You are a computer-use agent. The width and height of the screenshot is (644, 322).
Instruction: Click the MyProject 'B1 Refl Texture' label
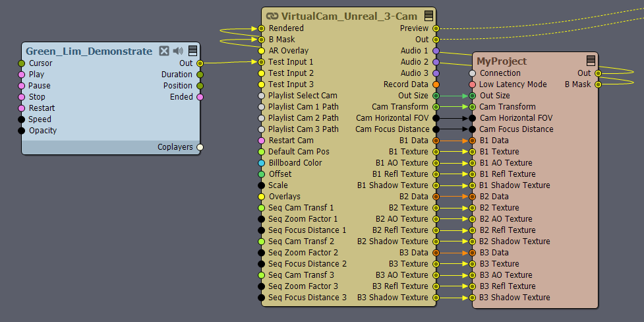click(x=508, y=174)
